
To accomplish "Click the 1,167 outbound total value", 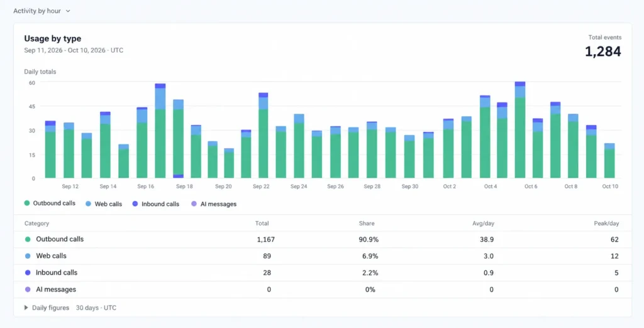I will coord(267,239).
